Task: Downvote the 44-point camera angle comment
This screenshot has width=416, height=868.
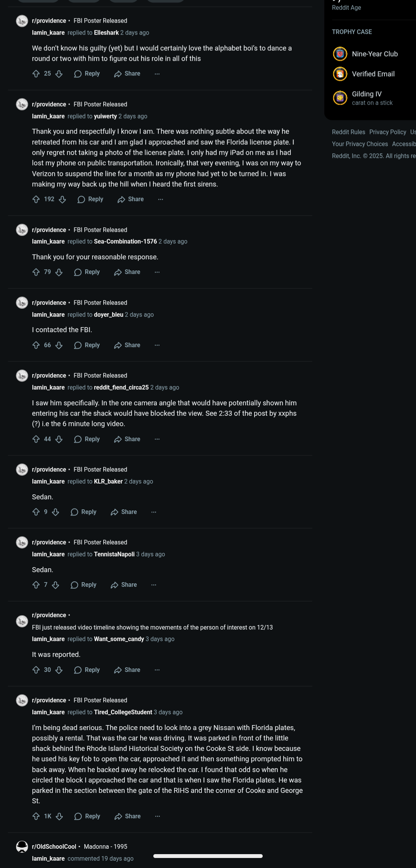Action: coord(59,439)
